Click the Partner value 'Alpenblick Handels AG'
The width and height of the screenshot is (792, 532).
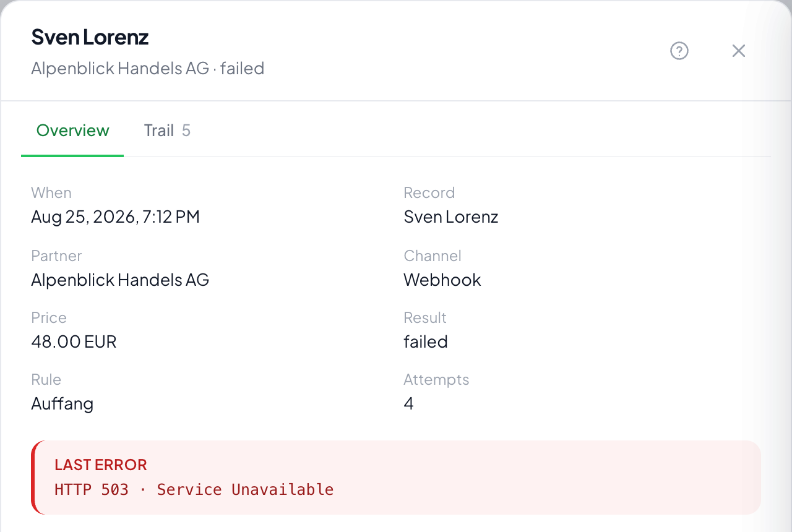(x=120, y=280)
